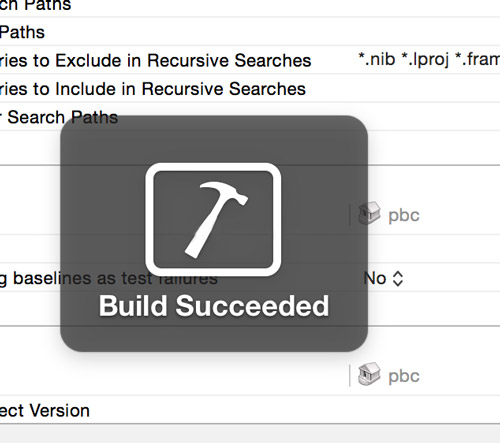
Task: Click empty value cell for Include in Recursive Searches
Action: tap(428, 89)
